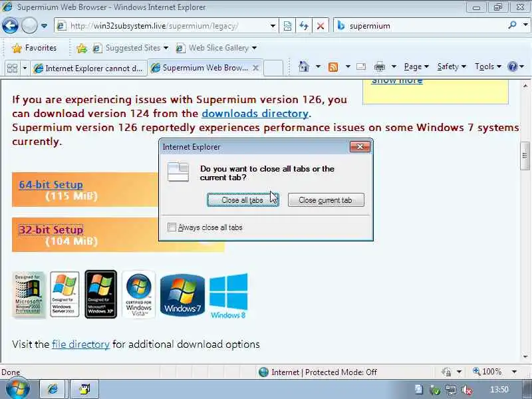The height and width of the screenshot is (399, 532).
Task: Open the search provider dropdown arrow
Action: click(525, 25)
